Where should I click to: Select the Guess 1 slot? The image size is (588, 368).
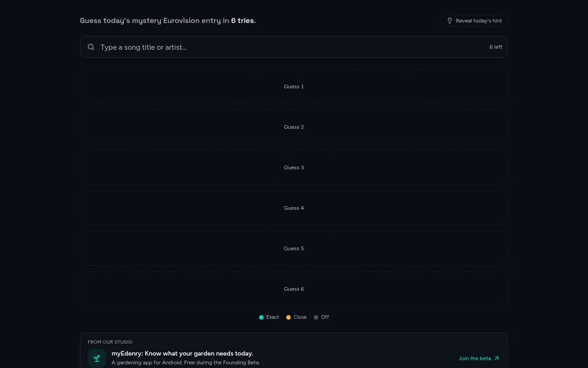click(294, 86)
